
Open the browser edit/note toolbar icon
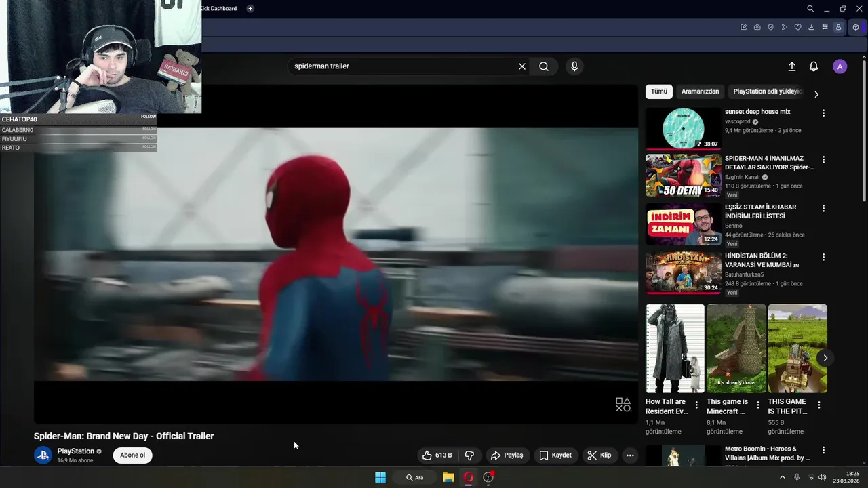tap(744, 27)
